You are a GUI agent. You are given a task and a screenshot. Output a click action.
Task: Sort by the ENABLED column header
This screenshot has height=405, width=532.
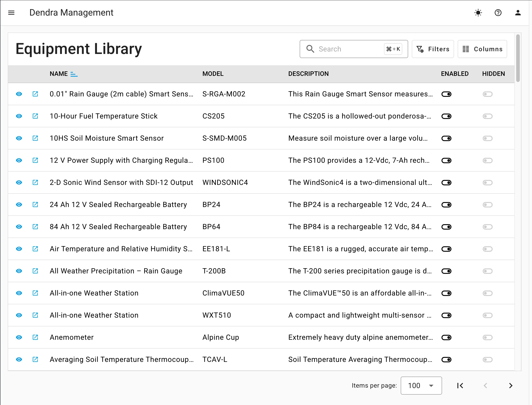[x=454, y=74]
